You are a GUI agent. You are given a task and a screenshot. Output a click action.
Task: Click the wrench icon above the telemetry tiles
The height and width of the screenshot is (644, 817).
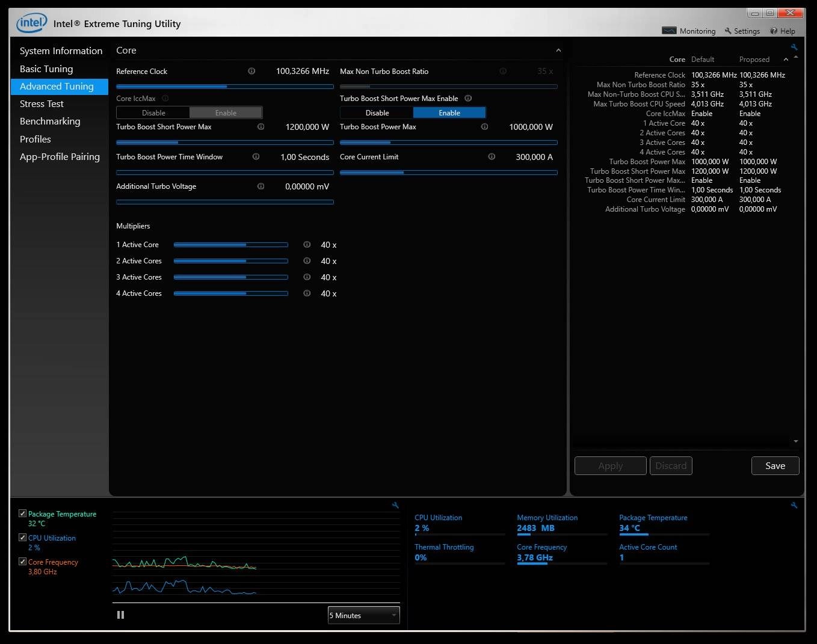(794, 505)
